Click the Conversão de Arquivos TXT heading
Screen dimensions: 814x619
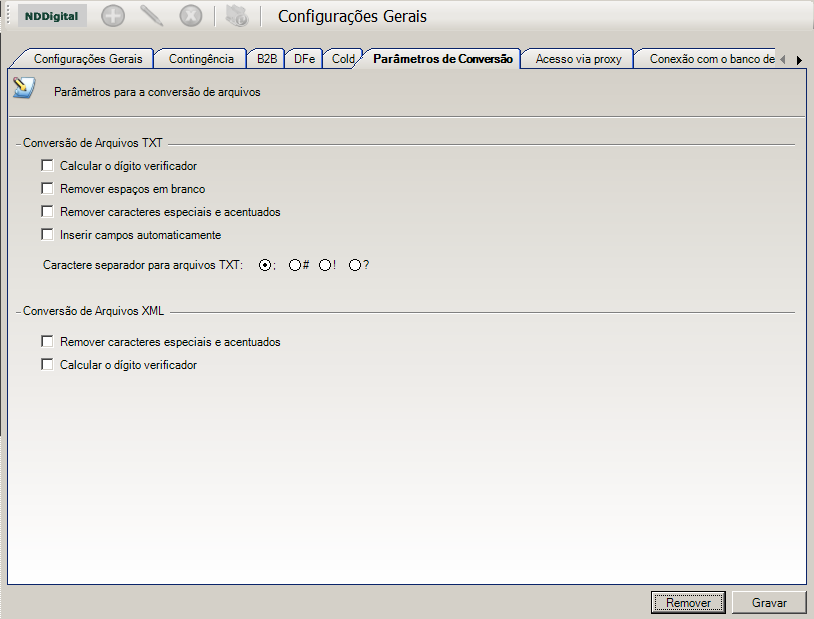tap(93, 143)
